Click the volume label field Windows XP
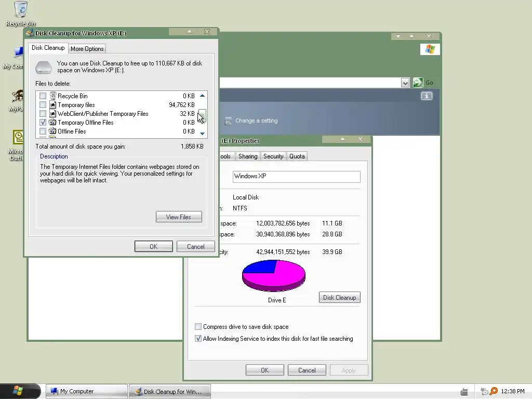The width and height of the screenshot is (532, 399). pyautogui.click(x=296, y=177)
